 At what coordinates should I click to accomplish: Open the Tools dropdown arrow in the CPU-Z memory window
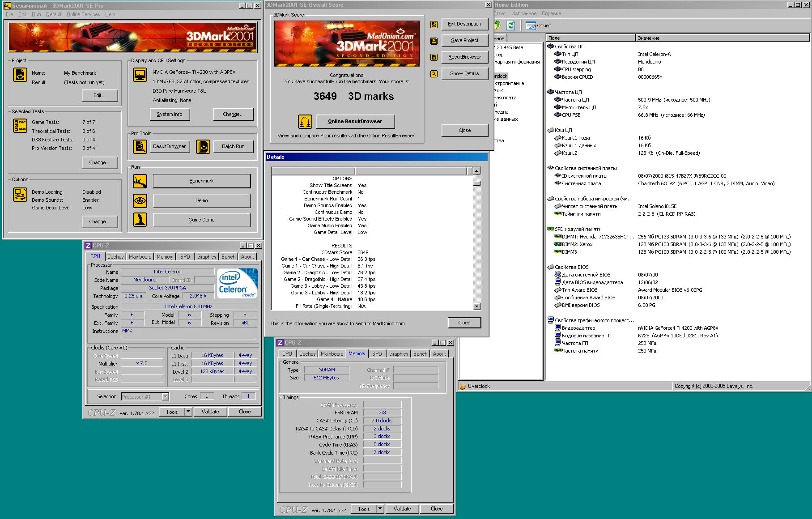(x=380, y=509)
